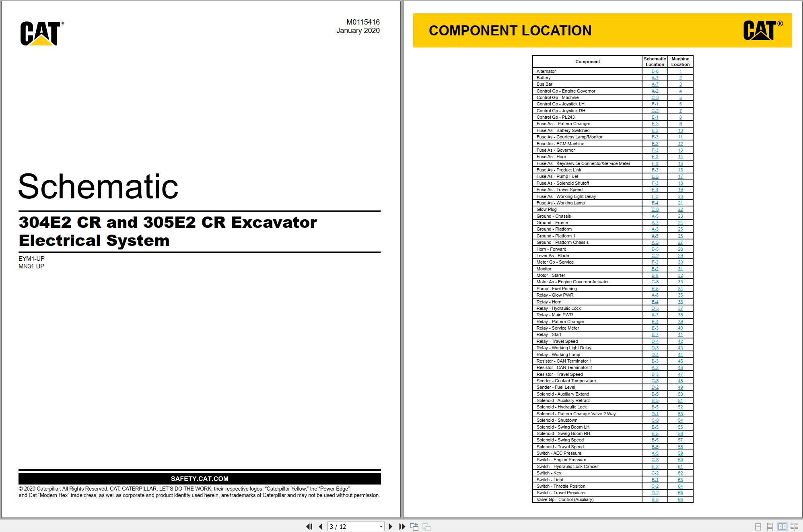
Task: Select the two-page facing layout
Action: click(x=782, y=526)
